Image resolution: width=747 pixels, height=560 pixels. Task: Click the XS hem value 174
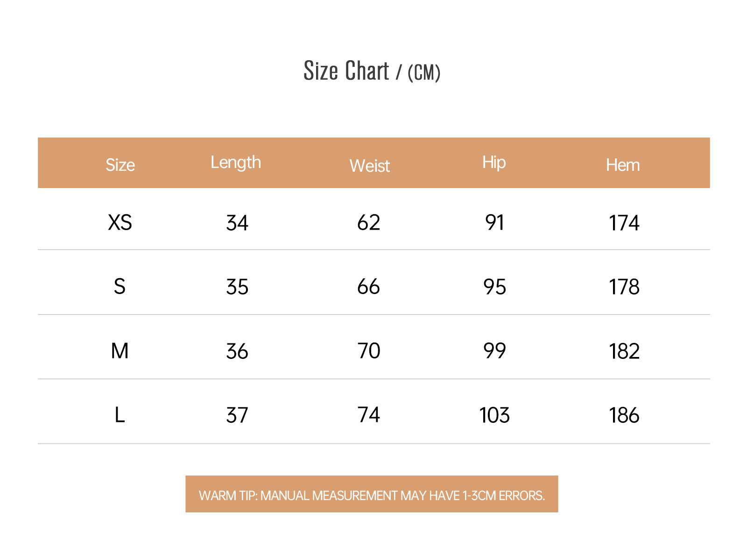click(x=624, y=223)
